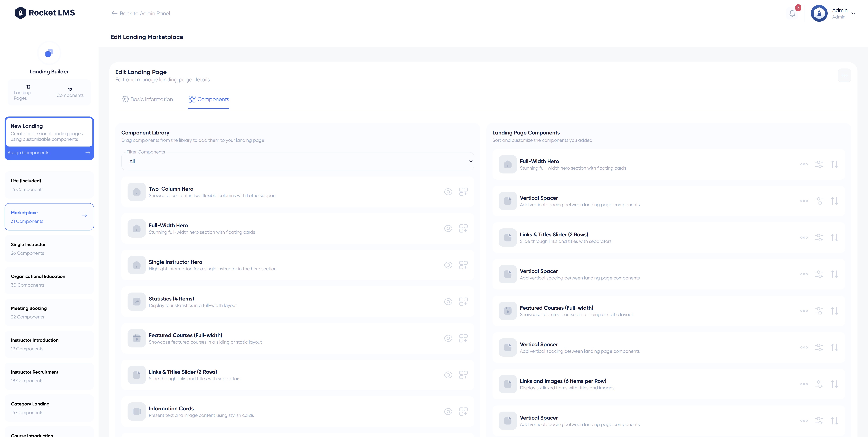
Task: Toggle preview of Information Cards component
Action: pos(448,411)
